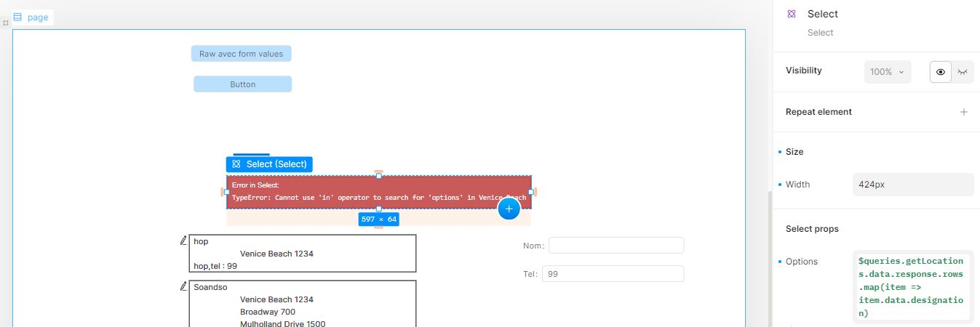Expand the Size section header

(794, 152)
